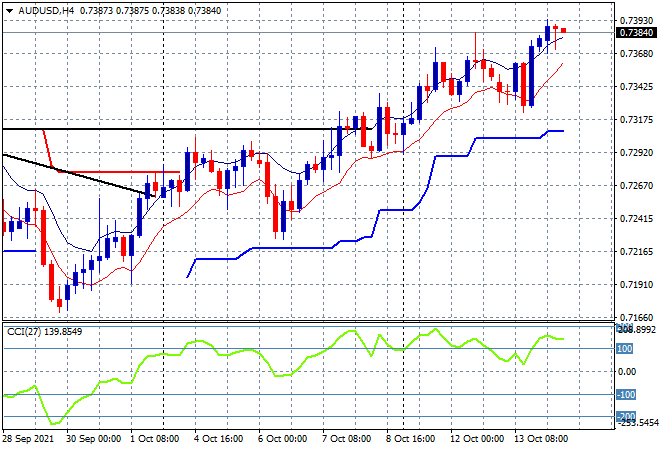Click the CCI -100 level label
Viewport: 660px width, 450px height.
tap(626, 394)
